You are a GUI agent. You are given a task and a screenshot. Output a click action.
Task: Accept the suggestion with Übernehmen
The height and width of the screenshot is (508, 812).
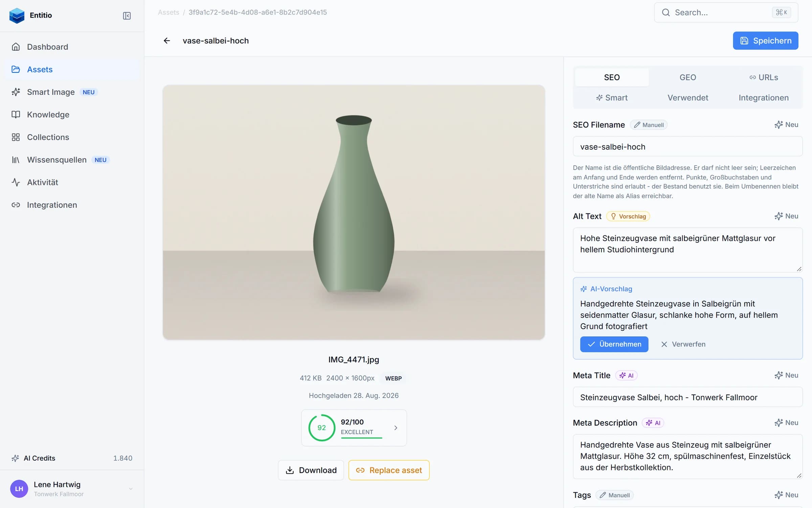pos(614,344)
